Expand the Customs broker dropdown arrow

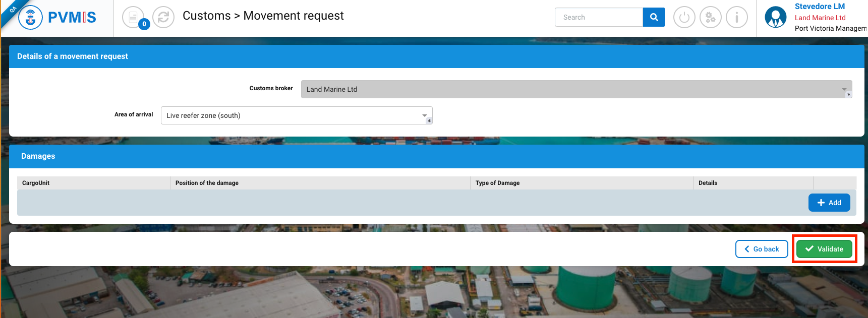point(844,89)
